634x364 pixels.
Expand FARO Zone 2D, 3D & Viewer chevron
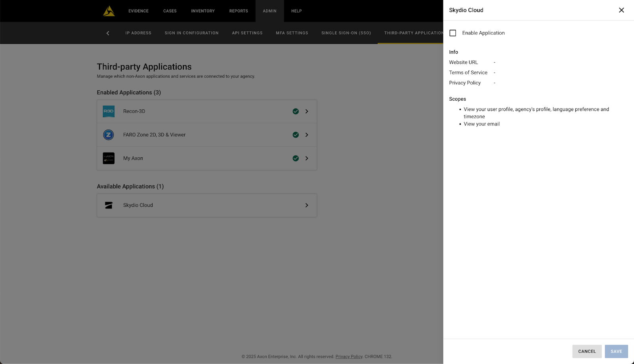(307, 135)
